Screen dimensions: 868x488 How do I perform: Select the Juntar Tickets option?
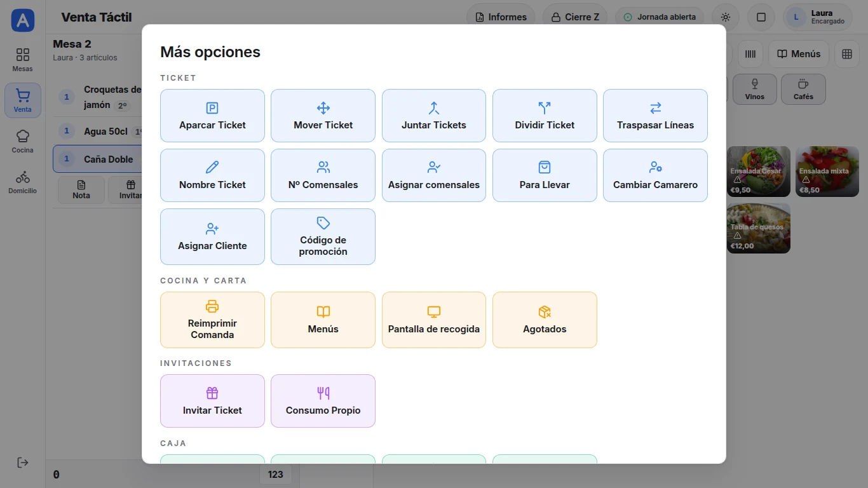(x=434, y=116)
